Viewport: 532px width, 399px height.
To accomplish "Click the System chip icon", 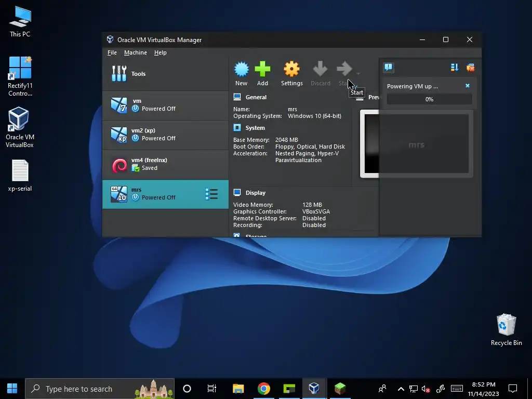I will coord(237,128).
